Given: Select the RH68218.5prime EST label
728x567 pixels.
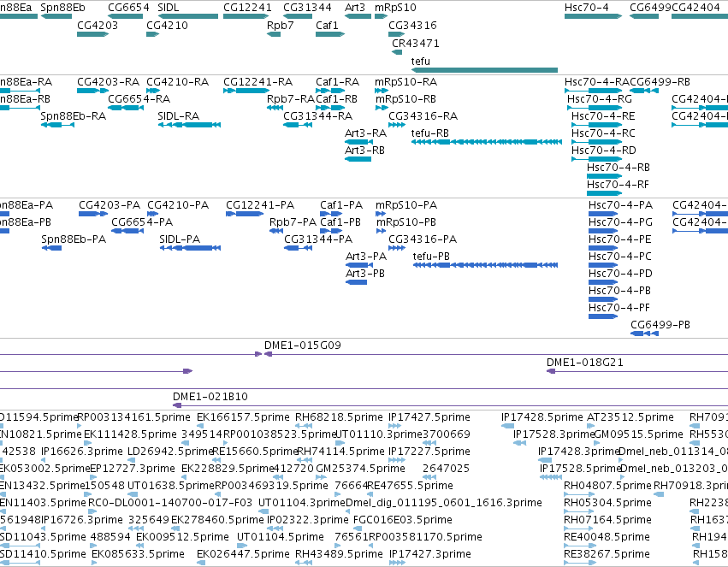Looking at the screenshot, I should click(340, 417).
